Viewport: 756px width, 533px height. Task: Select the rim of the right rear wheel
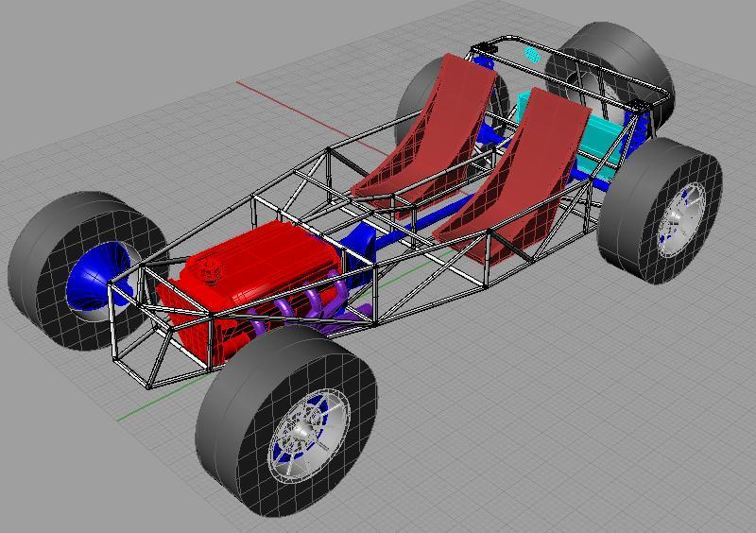click(x=682, y=217)
